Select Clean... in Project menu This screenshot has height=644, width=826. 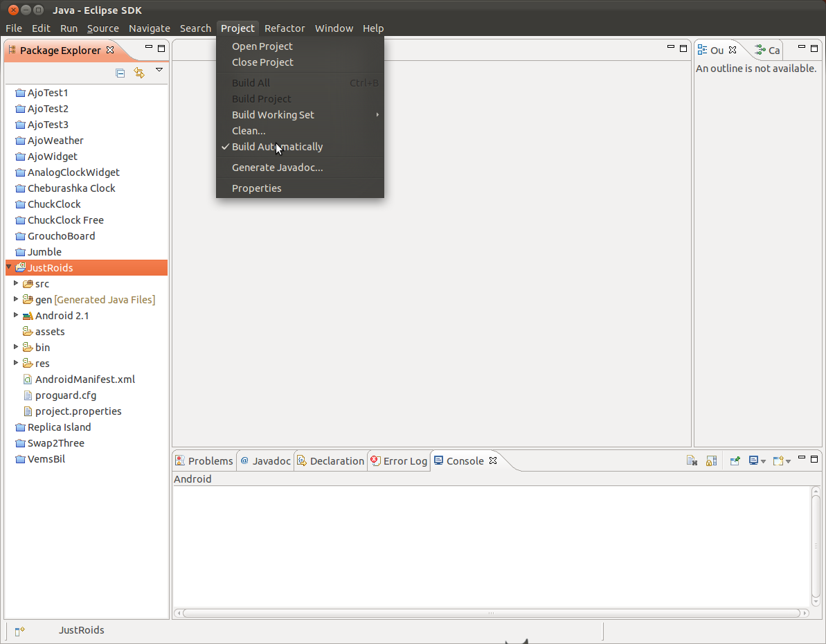300,131
